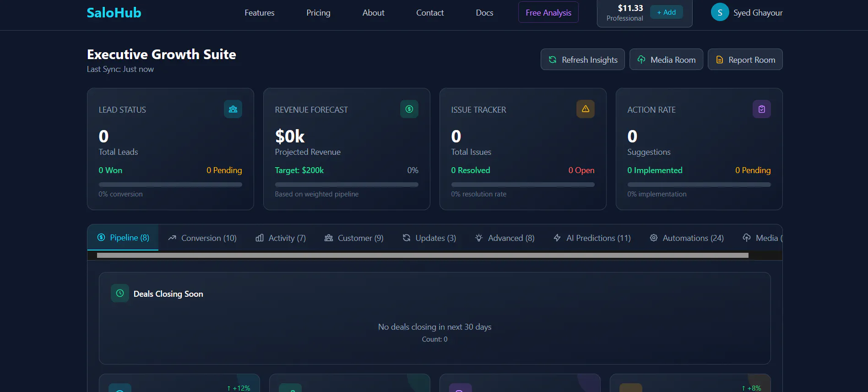Click the Issue Tracker resolution progress bar
Image resolution: width=868 pixels, height=392 pixels.
tap(523, 185)
